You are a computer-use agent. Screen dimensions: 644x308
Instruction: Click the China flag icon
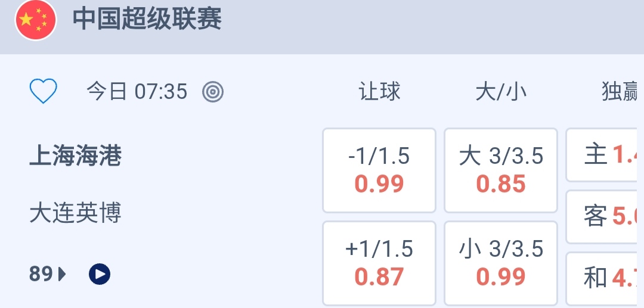pos(36,20)
